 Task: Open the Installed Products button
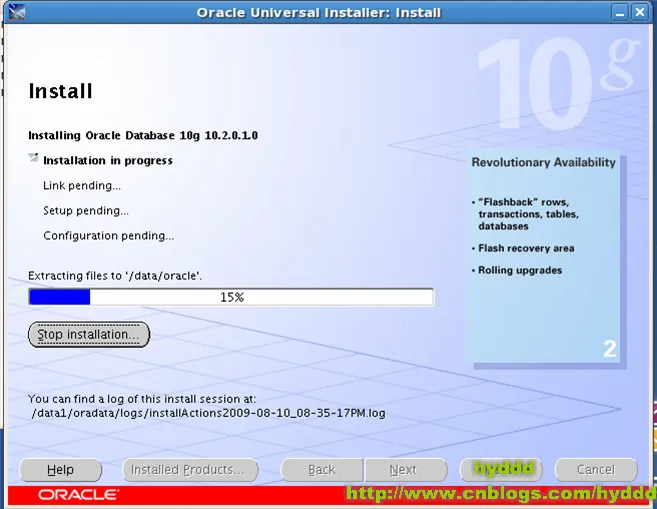pyautogui.click(x=190, y=470)
